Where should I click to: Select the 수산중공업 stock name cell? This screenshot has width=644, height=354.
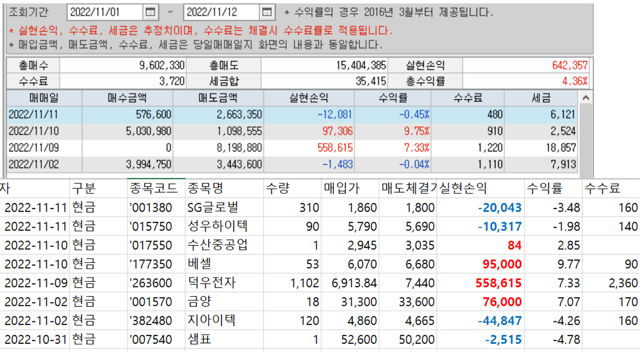pyautogui.click(x=224, y=245)
